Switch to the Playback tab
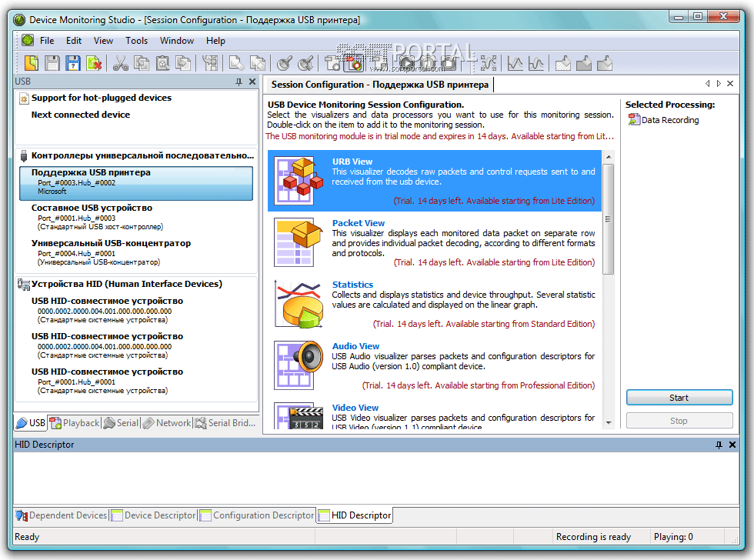Viewport: 754px width, 560px height. click(x=75, y=423)
